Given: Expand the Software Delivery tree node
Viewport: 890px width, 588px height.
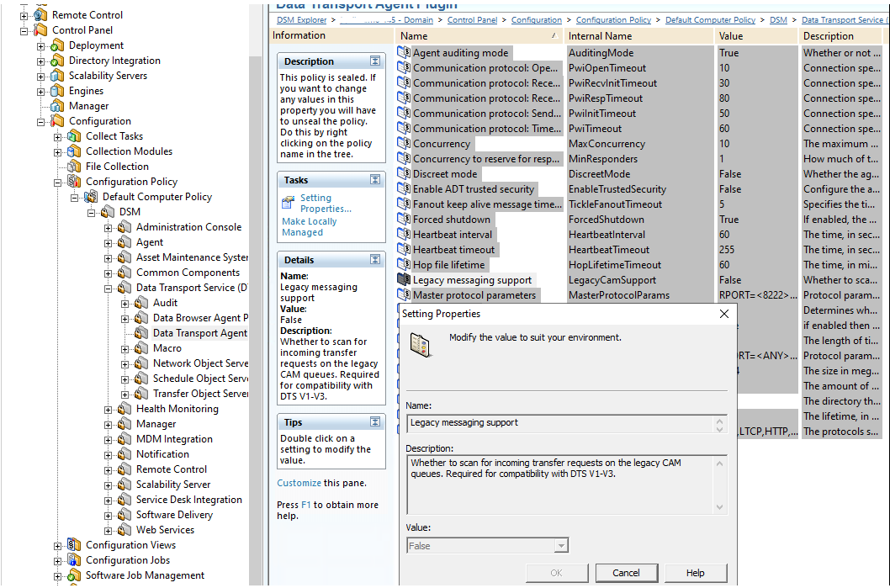Looking at the screenshot, I should pos(109,515).
